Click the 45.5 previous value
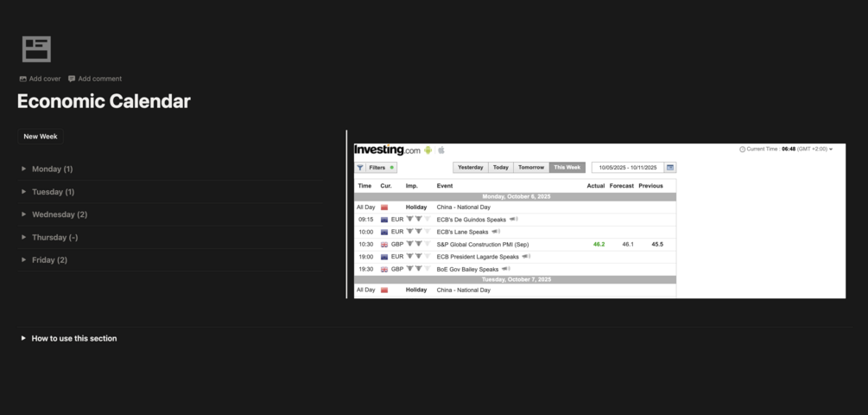 [657, 245]
